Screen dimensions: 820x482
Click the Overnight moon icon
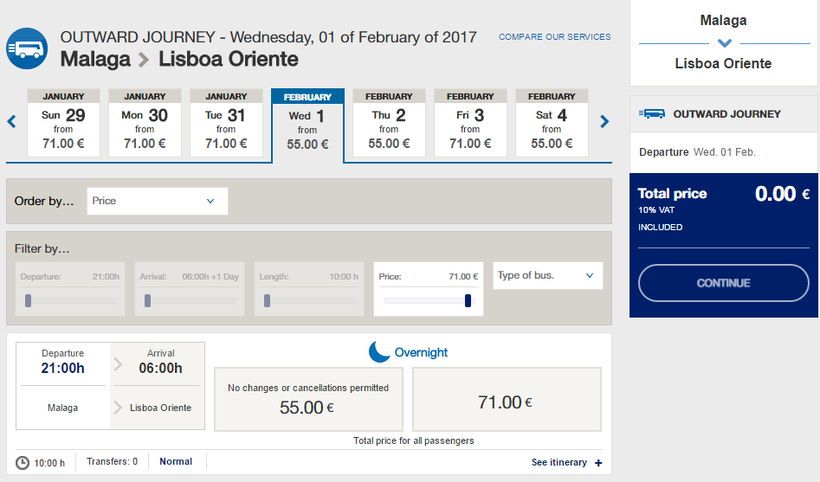click(379, 352)
